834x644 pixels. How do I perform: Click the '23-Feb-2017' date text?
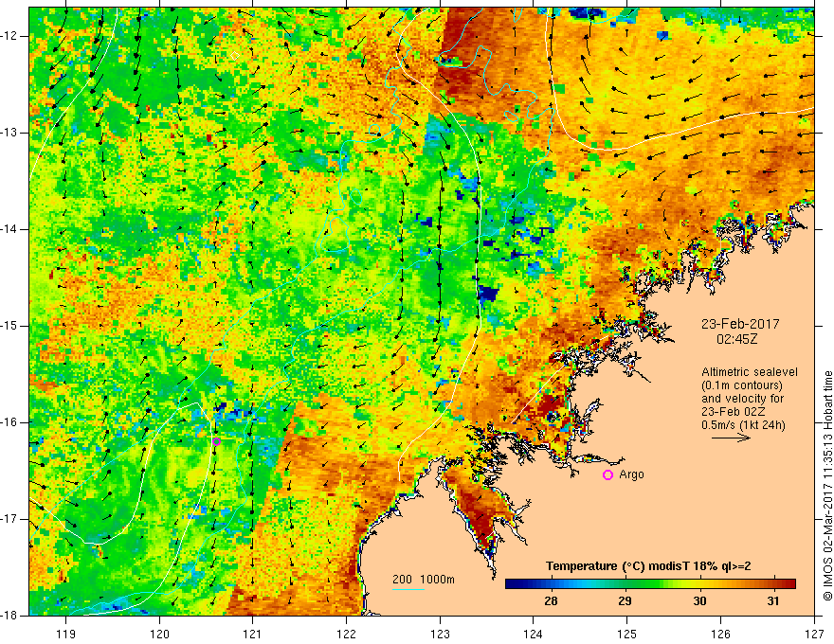point(740,324)
